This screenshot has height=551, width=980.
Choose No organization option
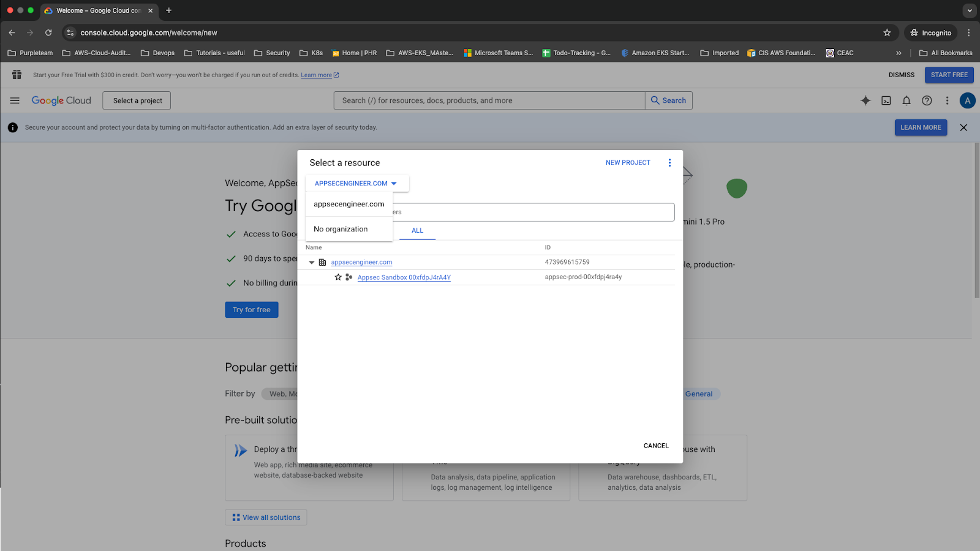point(349,229)
